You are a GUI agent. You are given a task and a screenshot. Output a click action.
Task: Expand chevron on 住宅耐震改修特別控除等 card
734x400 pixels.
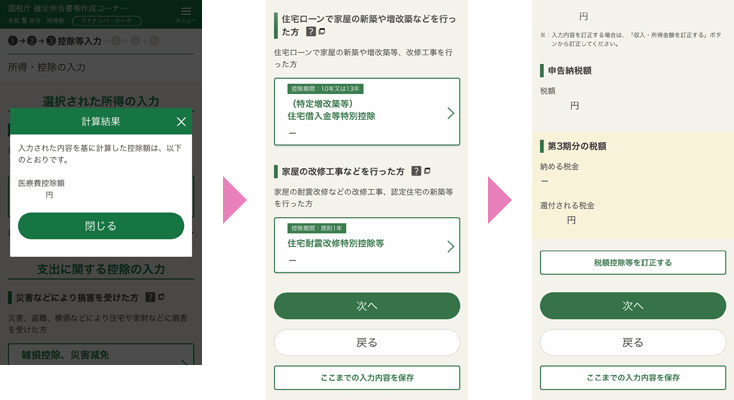[x=450, y=246]
